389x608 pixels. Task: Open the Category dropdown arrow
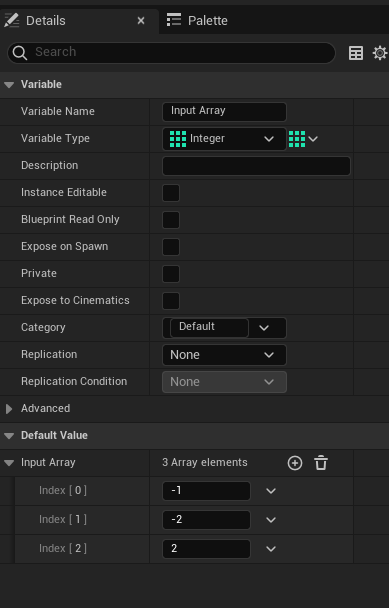[264, 328]
